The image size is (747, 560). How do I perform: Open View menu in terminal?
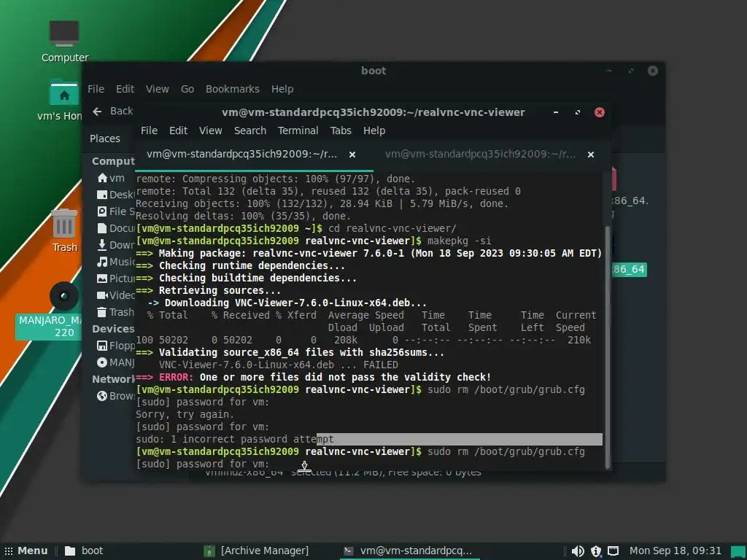click(210, 131)
